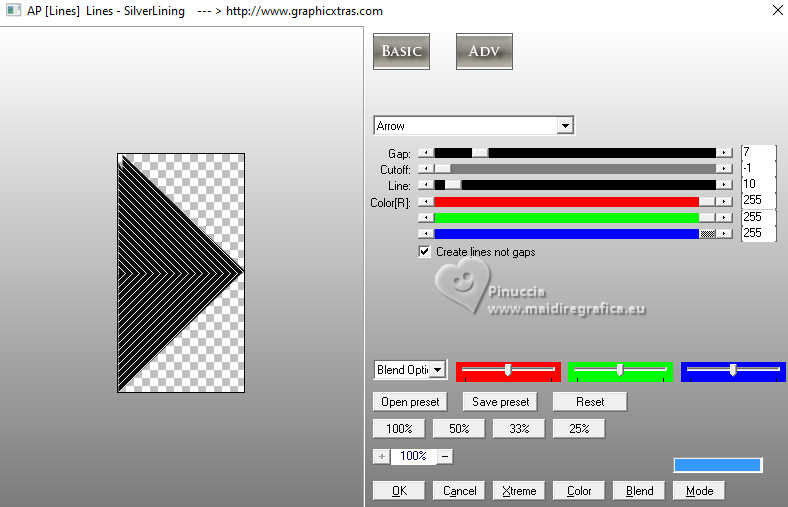Click the Blend button
The width and height of the screenshot is (788, 507).
[x=639, y=490]
